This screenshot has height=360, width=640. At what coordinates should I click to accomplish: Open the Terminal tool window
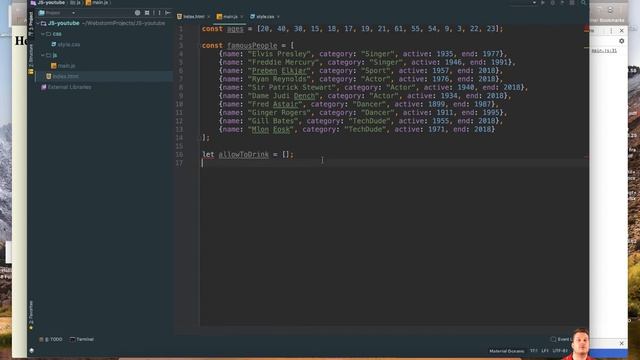(x=82, y=339)
